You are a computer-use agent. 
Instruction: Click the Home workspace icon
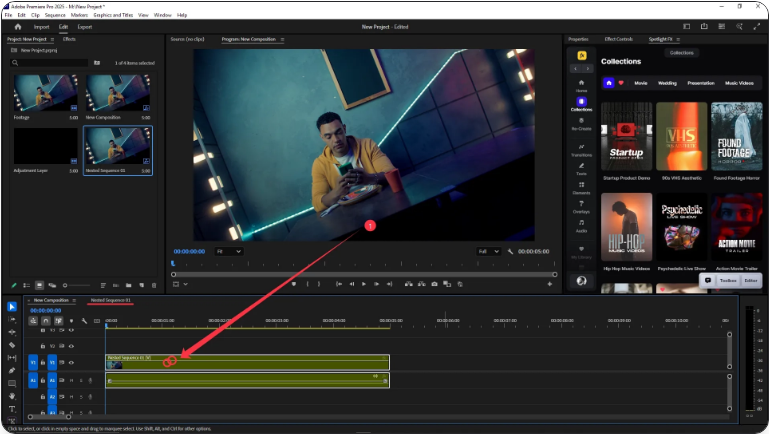click(x=17, y=26)
